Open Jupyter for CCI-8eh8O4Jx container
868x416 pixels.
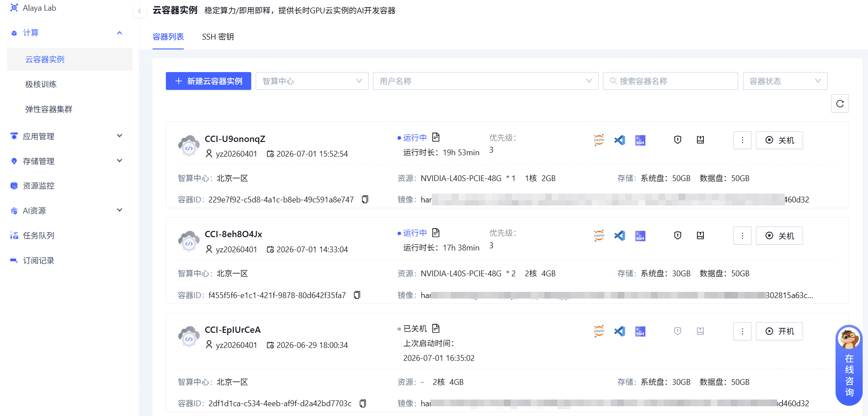point(599,235)
